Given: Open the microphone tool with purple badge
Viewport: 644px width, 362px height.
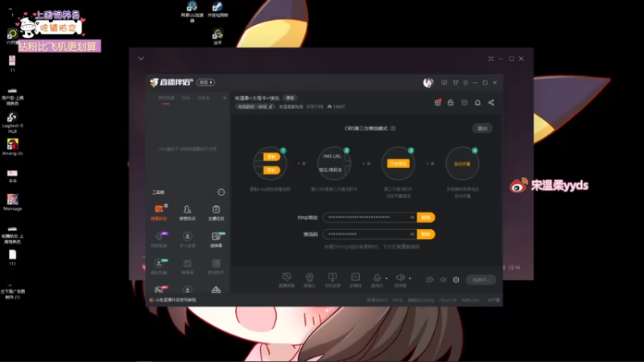Looking at the screenshot, I should pyautogui.click(x=159, y=239).
